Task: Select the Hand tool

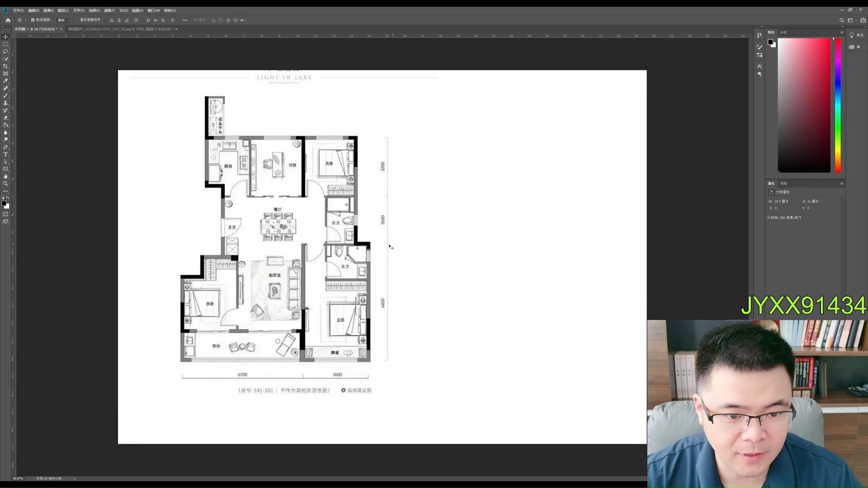Action: 5,177
